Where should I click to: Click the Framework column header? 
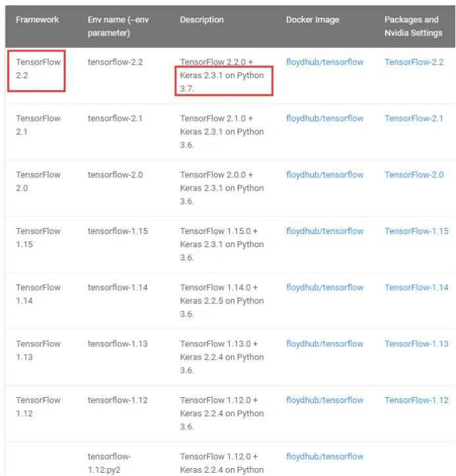pyautogui.click(x=37, y=20)
